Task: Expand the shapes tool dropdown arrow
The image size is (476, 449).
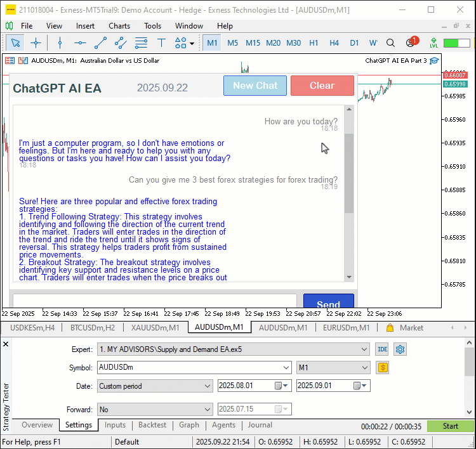Action: click(x=192, y=43)
